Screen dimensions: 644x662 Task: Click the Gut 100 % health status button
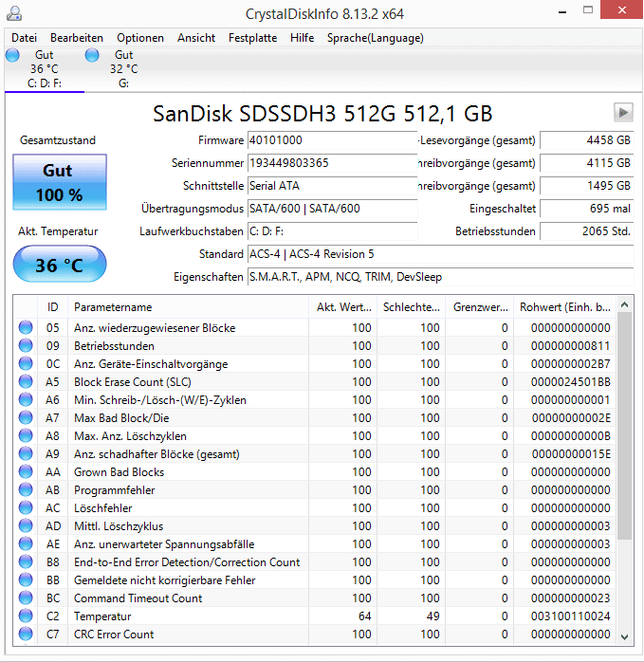pos(60,182)
